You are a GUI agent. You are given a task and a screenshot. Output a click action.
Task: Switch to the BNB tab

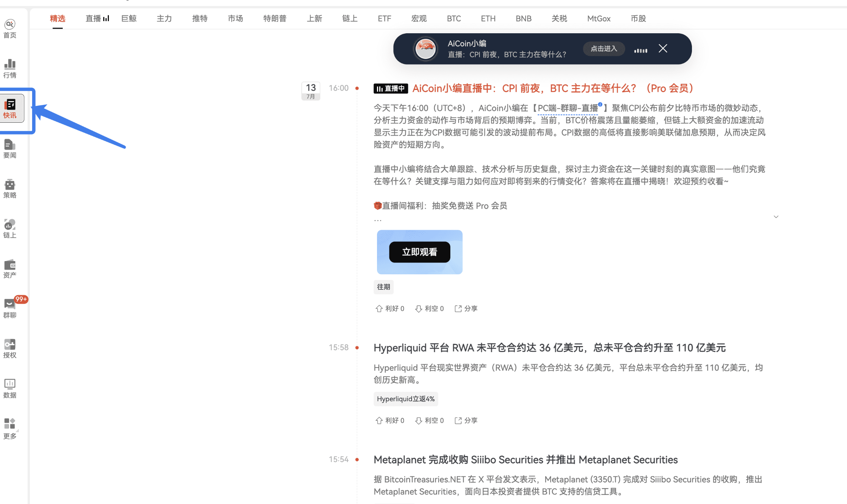click(524, 19)
